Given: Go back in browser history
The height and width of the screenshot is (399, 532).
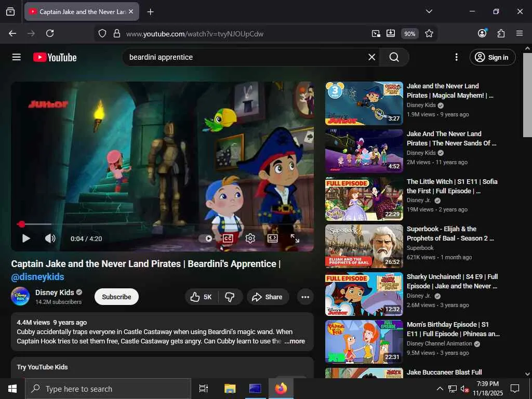Looking at the screenshot, I should [x=12, y=33].
